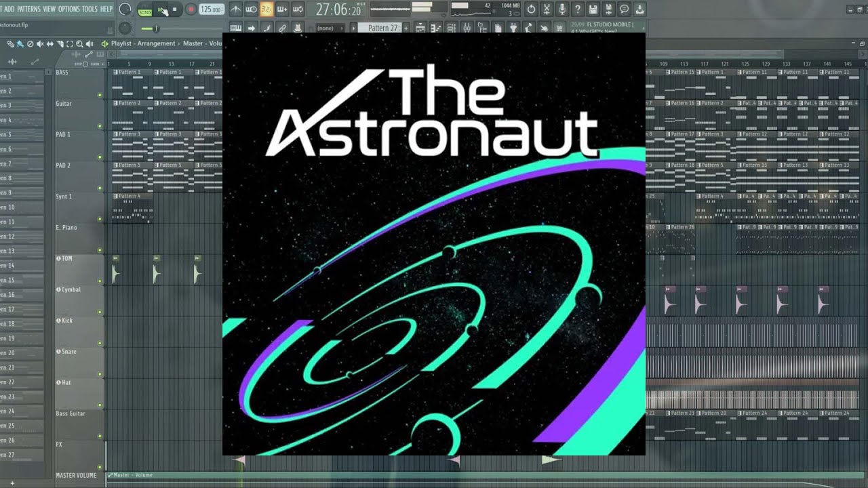Select the playlist slip tool
The width and height of the screenshot is (868, 488).
tap(50, 43)
